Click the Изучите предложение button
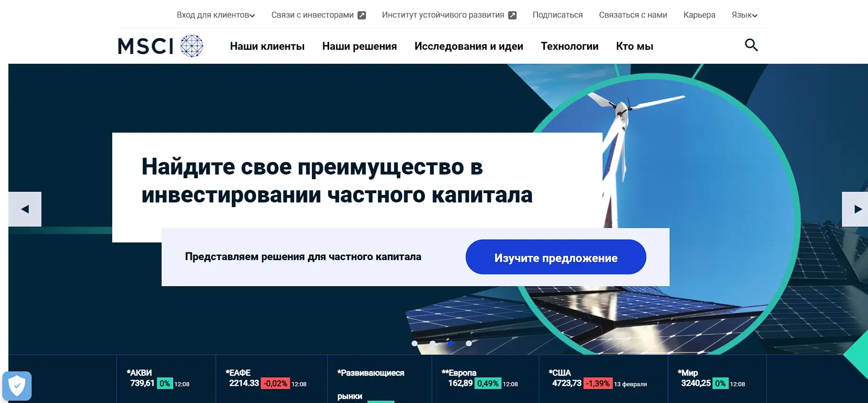Screen dimensions: 868x403 pyautogui.click(x=556, y=257)
